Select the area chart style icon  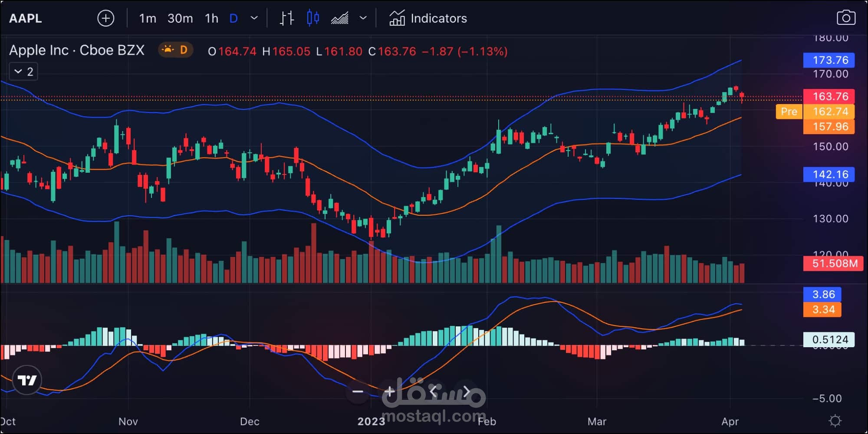click(339, 18)
